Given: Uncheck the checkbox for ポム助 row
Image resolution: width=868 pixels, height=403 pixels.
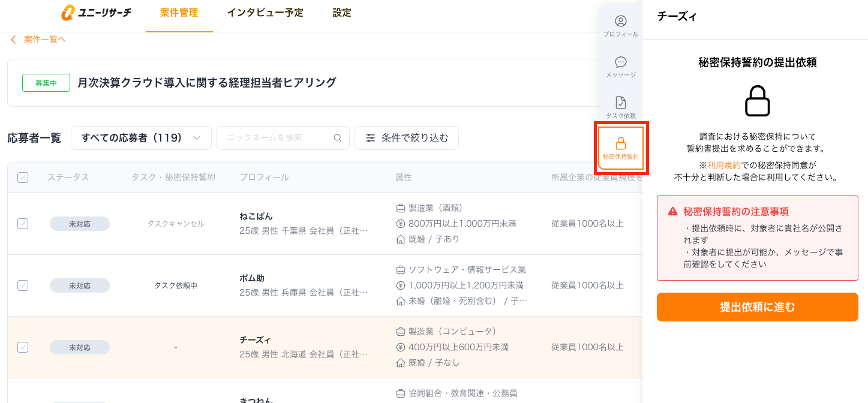Looking at the screenshot, I should click(23, 285).
